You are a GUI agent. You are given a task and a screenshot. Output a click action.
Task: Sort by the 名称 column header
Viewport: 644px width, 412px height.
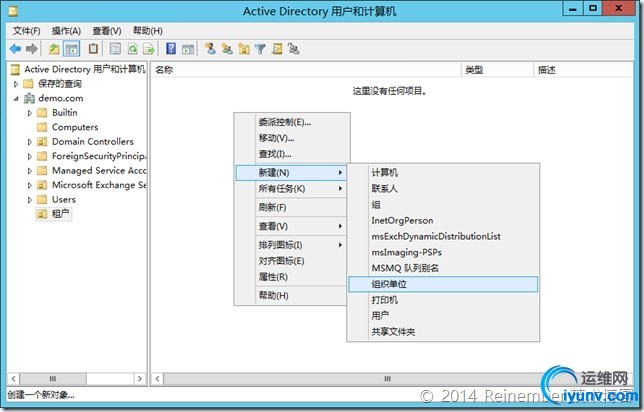click(x=306, y=70)
